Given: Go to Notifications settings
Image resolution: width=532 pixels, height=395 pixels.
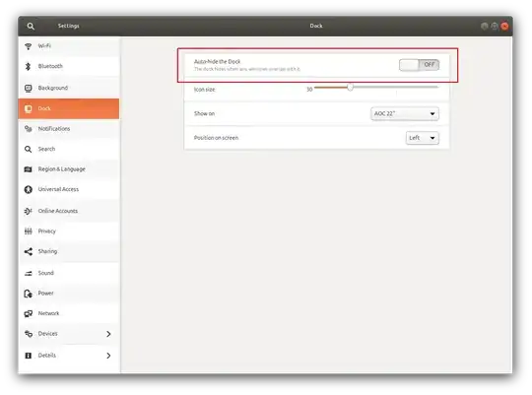Looking at the screenshot, I should coord(69,129).
